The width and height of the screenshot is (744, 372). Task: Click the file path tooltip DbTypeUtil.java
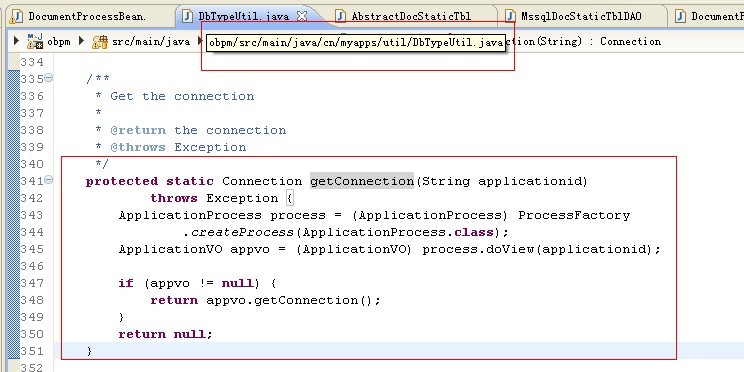coord(355,42)
